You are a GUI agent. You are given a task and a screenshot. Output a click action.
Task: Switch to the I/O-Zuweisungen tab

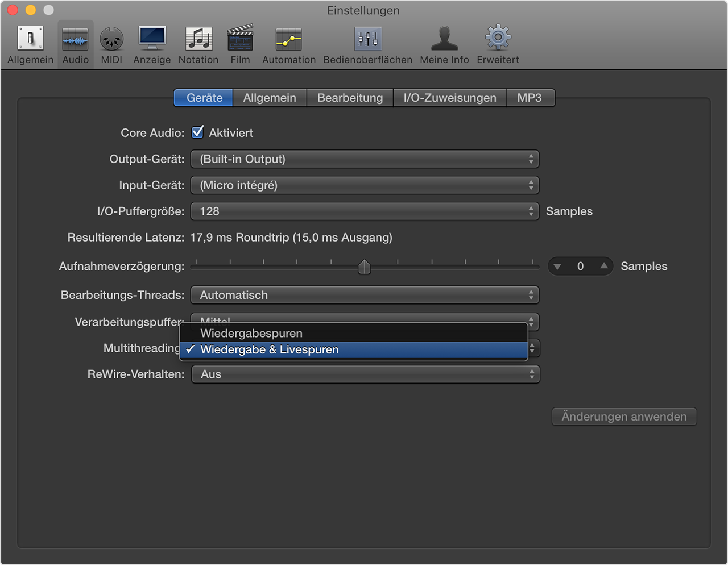pyautogui.click(x=449, y=98)
